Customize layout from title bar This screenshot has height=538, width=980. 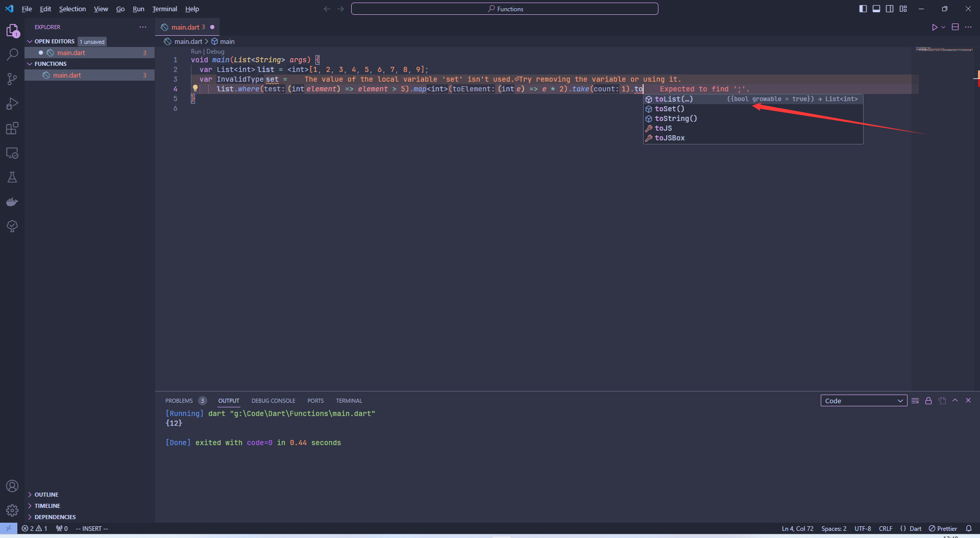(903, 9)
